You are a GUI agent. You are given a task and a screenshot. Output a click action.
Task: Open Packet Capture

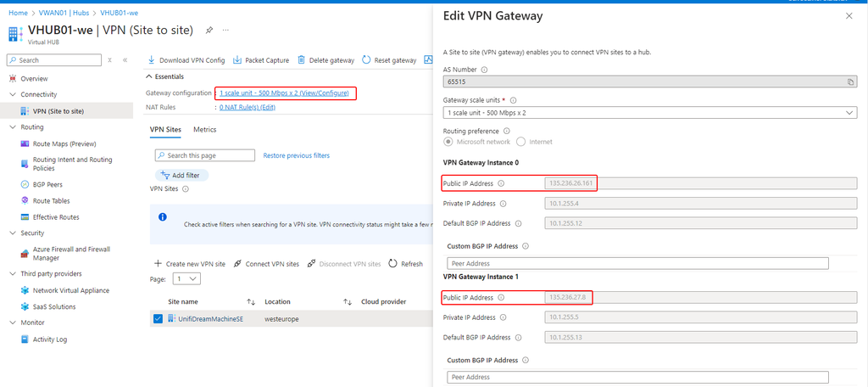[261, 60]
